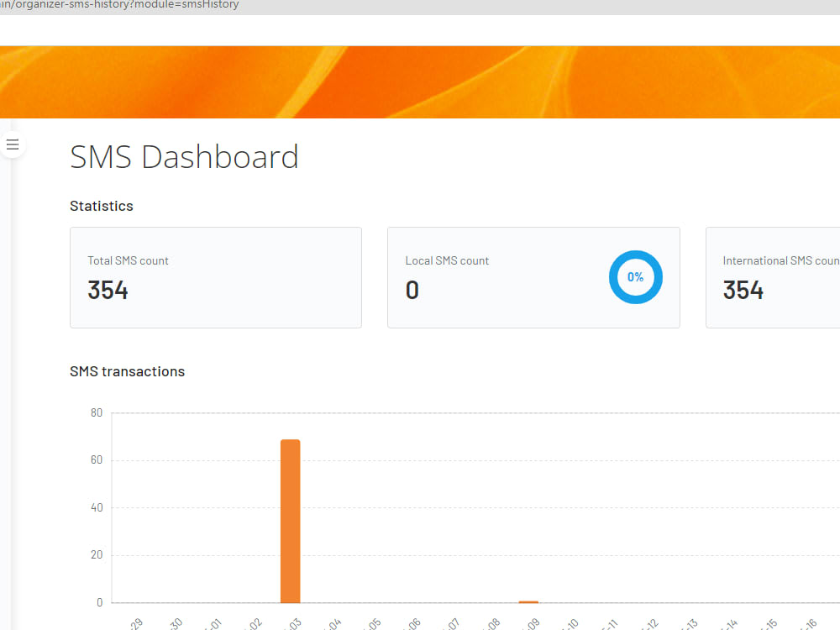Click the 0% donut progress ring

[636, 277]
